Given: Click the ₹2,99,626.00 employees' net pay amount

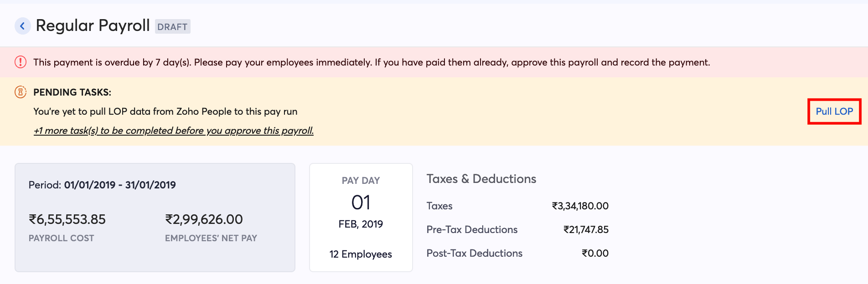Looking at the screenshot, I should 204,219.
